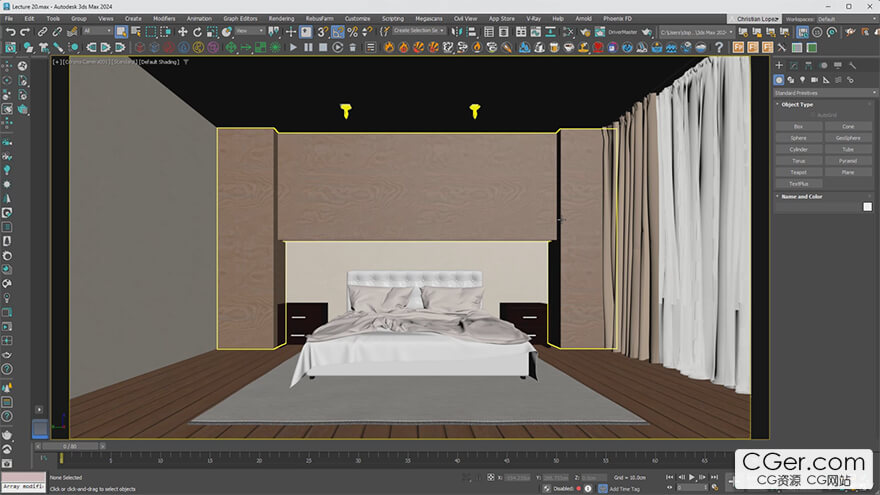Open the File menu
This screenshot has width=880, height=495.
[x=9, y=19]
